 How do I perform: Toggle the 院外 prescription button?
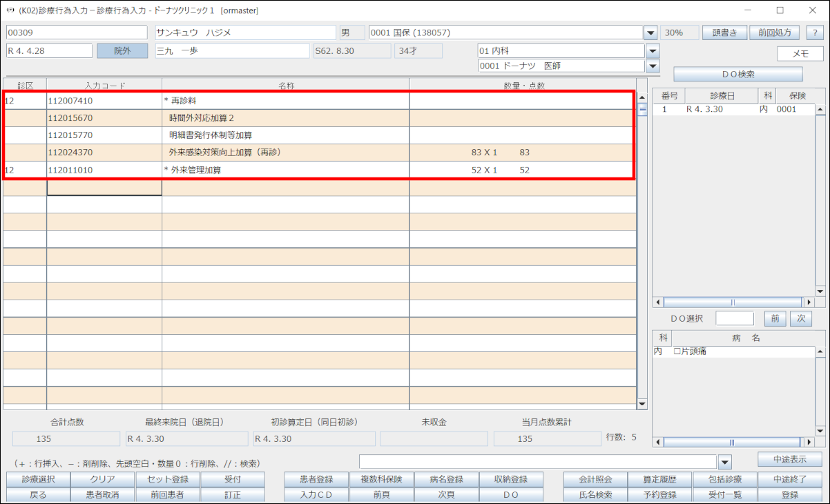(122, 51)
